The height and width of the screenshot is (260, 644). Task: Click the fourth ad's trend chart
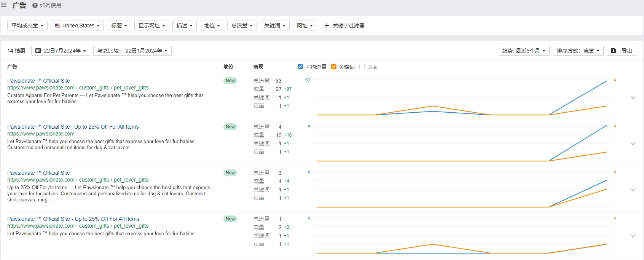461,235
